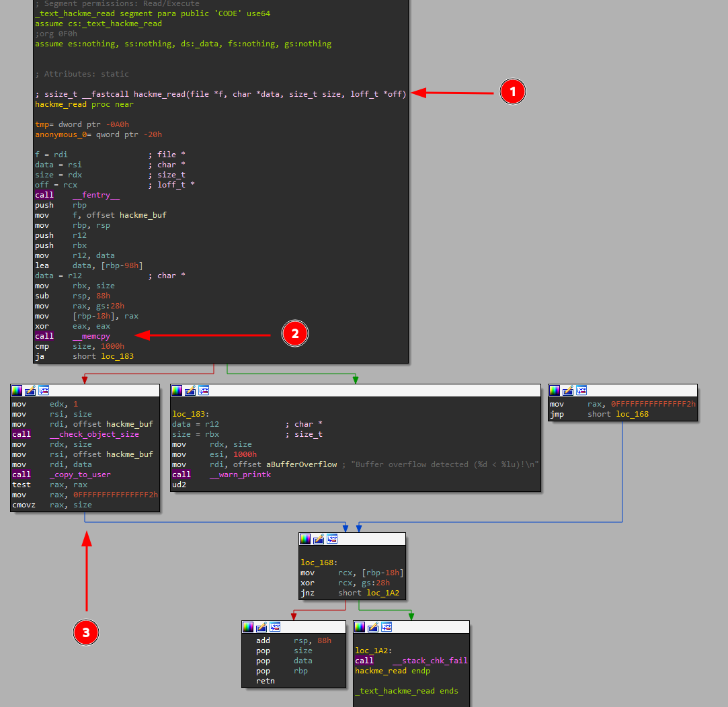Open the edit pencil icon on the loc_168 block
This screenshot has width=728, height=707.
(x=318, y=538)
